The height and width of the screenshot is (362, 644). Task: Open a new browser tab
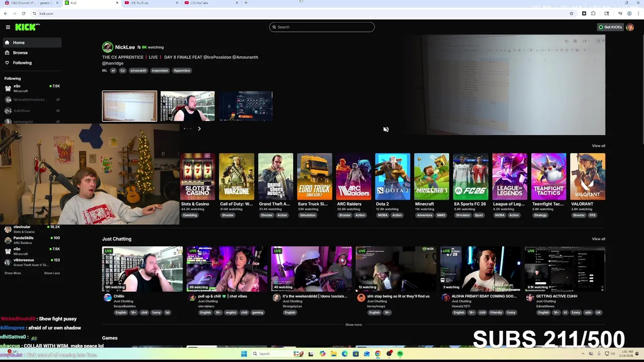tap(246, 3)
